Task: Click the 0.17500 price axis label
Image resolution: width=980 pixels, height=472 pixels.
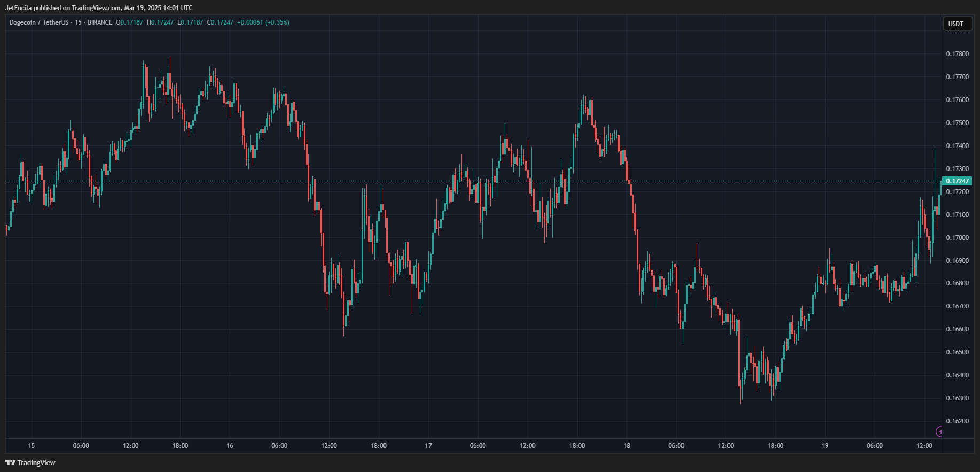Action: click(957, 123)
